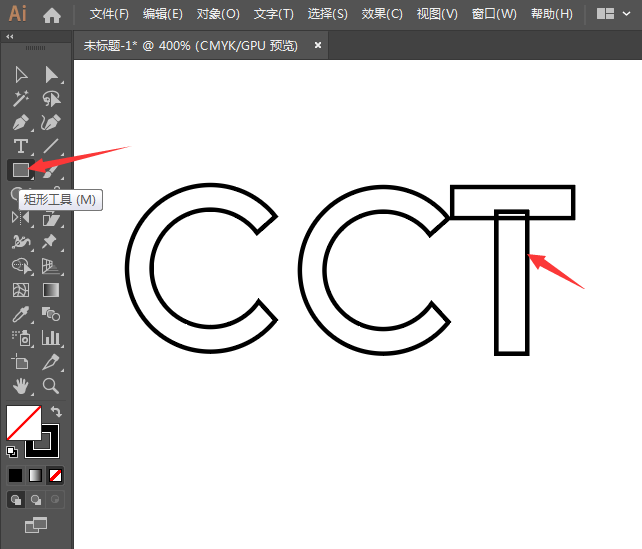Select the Warp tool
Image resolution: width=642 pixels, height=549 pixels.
pyautogui.click(x=21, y=242)
